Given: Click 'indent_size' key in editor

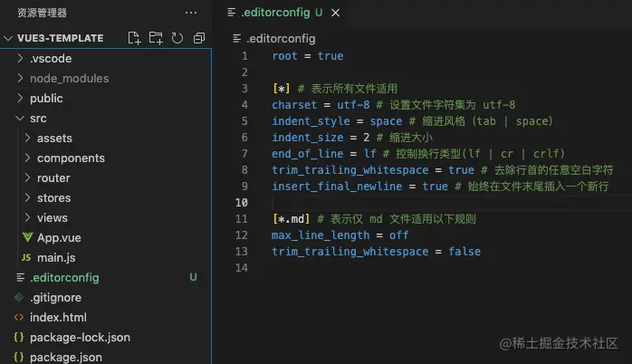Looking at the screenshot, I should pos(308,138).
